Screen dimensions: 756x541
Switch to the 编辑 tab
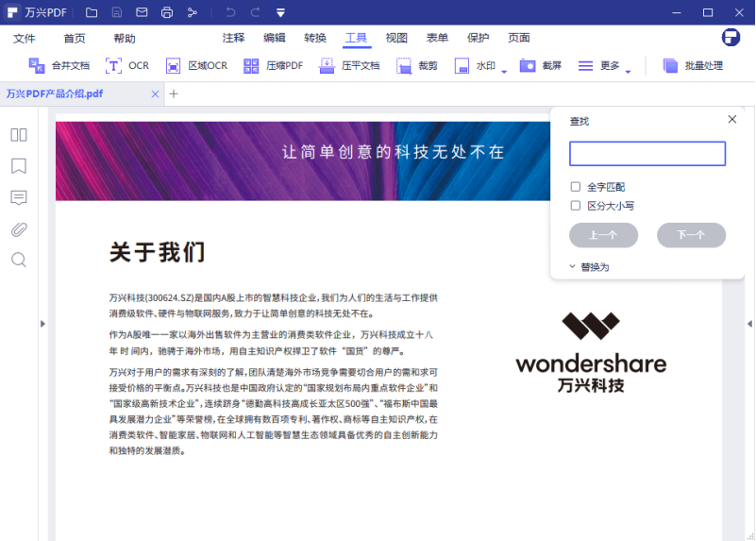tap(275, 38)
